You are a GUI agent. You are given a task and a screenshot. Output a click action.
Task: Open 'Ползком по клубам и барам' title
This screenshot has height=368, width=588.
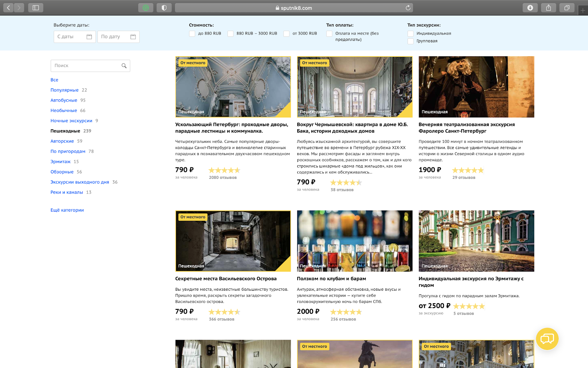click(331, 279)
